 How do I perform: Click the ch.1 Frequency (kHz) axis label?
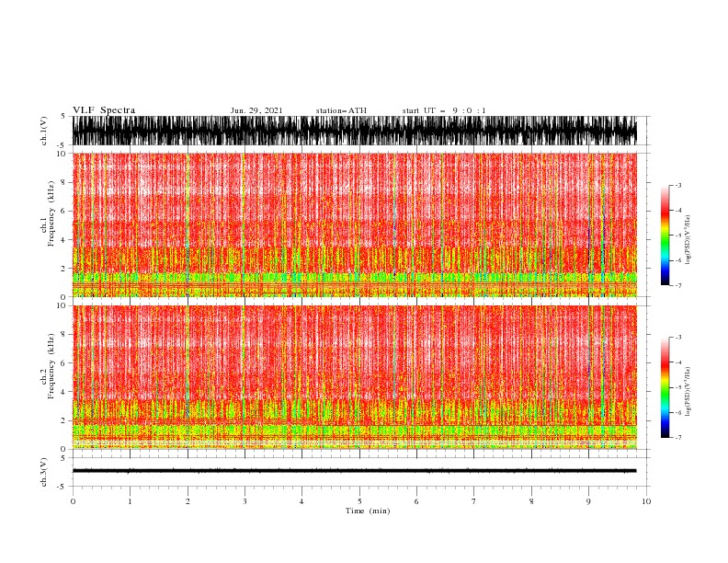pos(48,214)
